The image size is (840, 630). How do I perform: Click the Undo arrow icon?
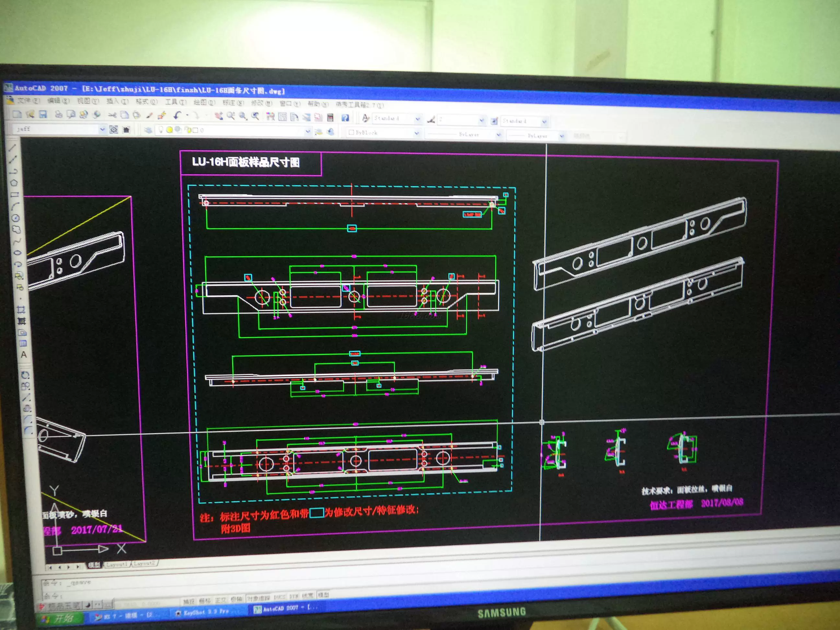tap(177, 115)
